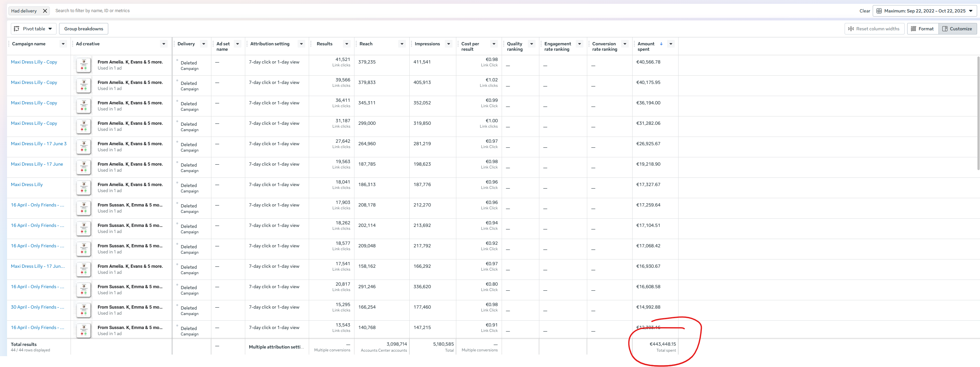Expand the Ad creative column dropdown
Image resolution: width=980 pixels, height=367 pixels.
click(163, 44)
